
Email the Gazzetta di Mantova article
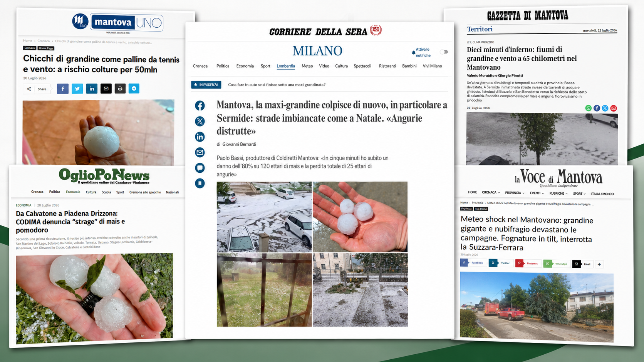click(x=614, y=108)
